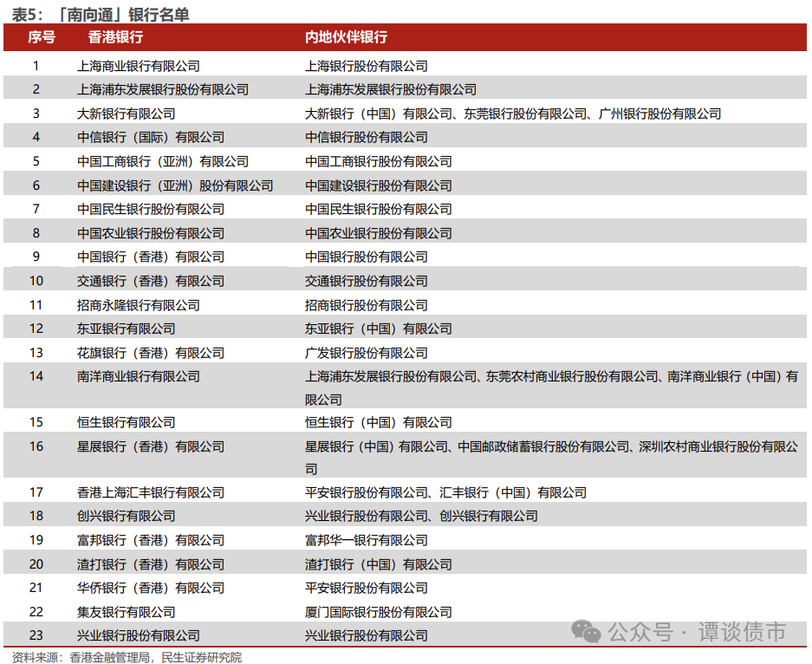Select cell 交通银行股份有限公司

[366, 281]
